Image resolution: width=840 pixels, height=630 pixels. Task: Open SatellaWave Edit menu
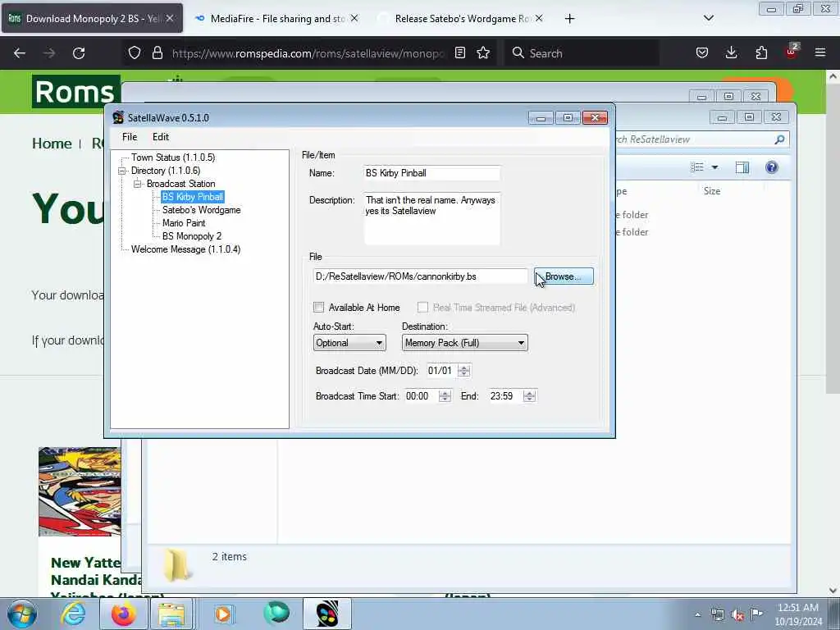pyautogui.click(x=160, y=137)
